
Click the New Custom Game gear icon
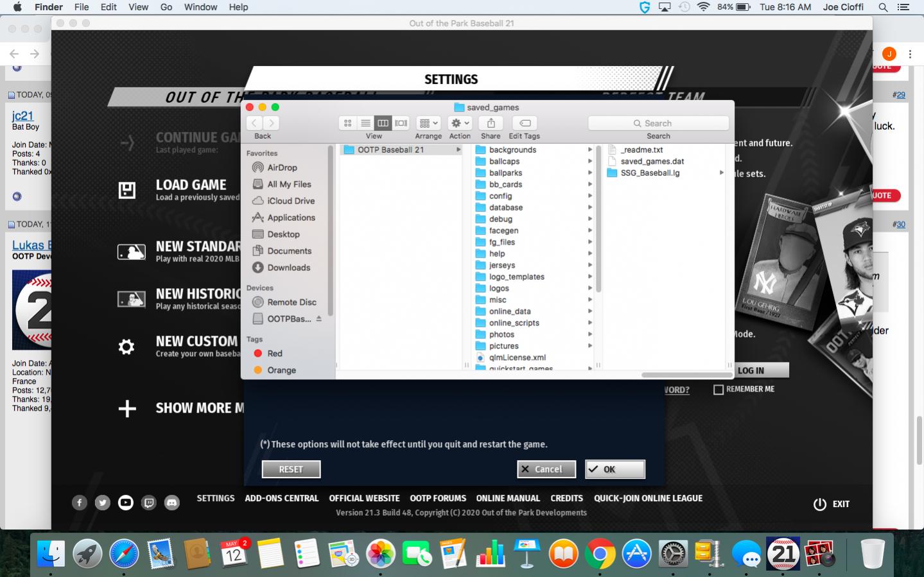click(x=126, y=347)
